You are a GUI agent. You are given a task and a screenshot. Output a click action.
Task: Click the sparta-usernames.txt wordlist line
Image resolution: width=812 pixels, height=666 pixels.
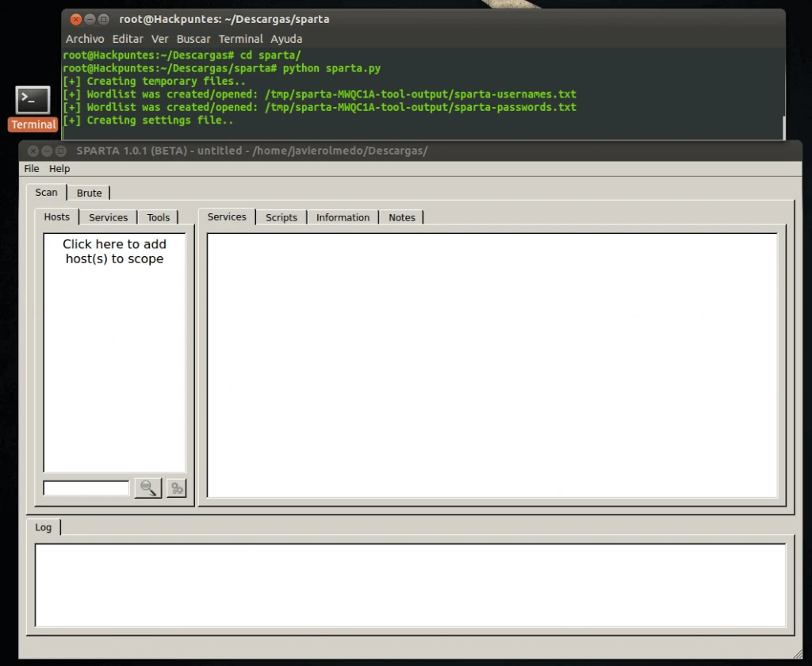[320, 94]
